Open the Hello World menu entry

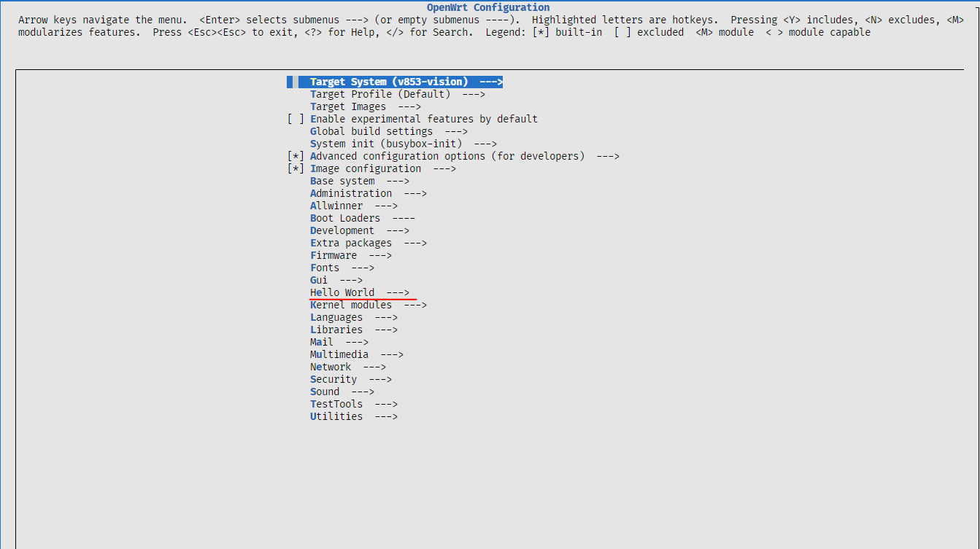pos(342,292)
